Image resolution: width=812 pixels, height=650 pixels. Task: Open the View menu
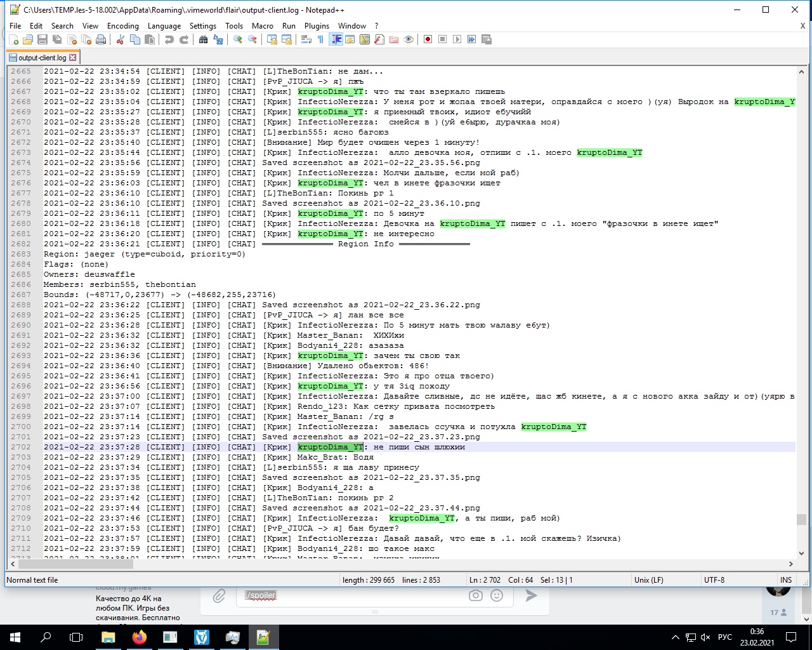(x=91, y=26)
